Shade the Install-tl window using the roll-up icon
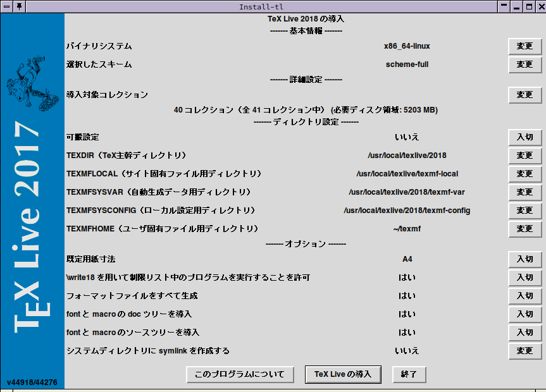The width and height of the screenshot is (546, 392). coord(504,6)
